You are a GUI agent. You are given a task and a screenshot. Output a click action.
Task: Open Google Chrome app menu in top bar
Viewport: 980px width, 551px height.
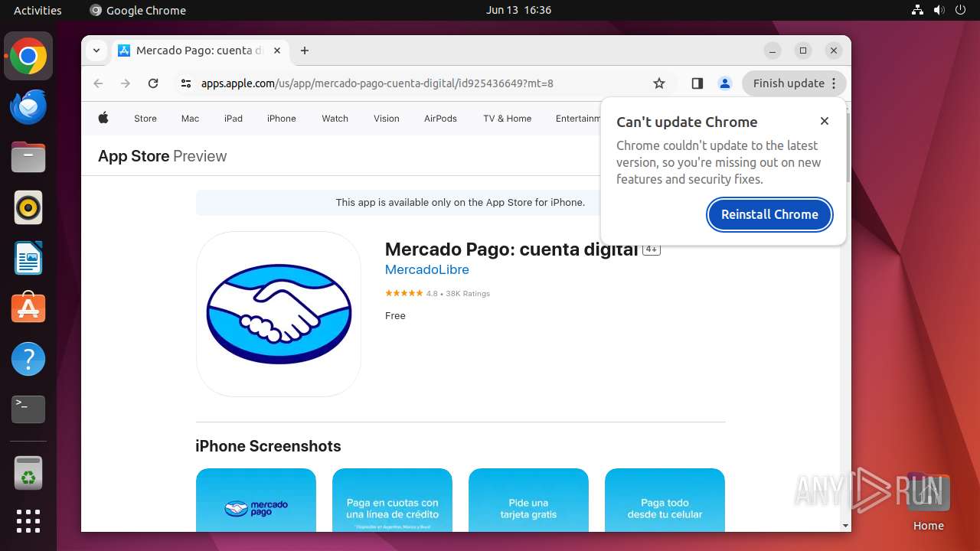pyautogui.click(x=138, y=10)
